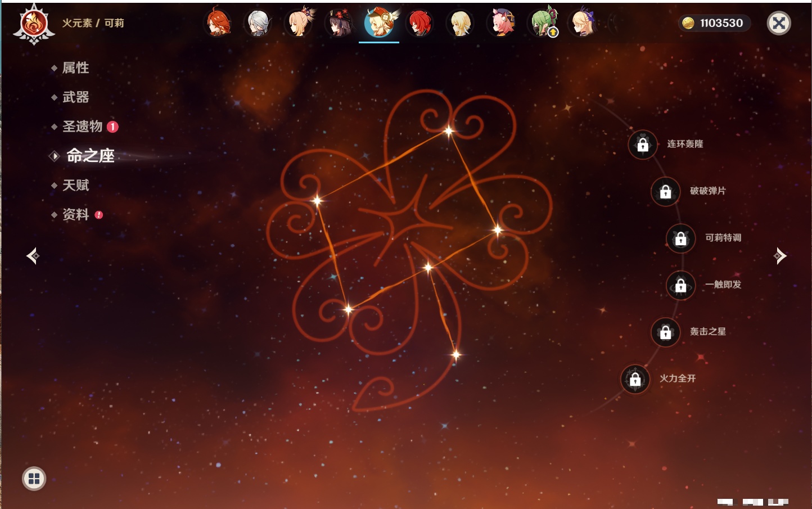Viewport: 812px width, 509px height.
Task: Switch to the Hu Tao avatar with flower hat
Action: pos(340,23)
